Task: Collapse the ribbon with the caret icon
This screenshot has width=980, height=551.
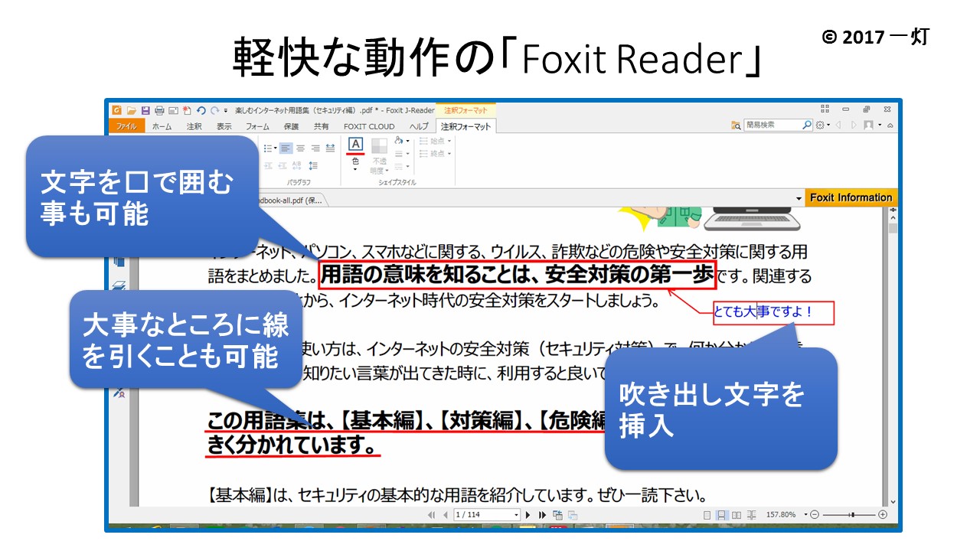Action: 890,126
